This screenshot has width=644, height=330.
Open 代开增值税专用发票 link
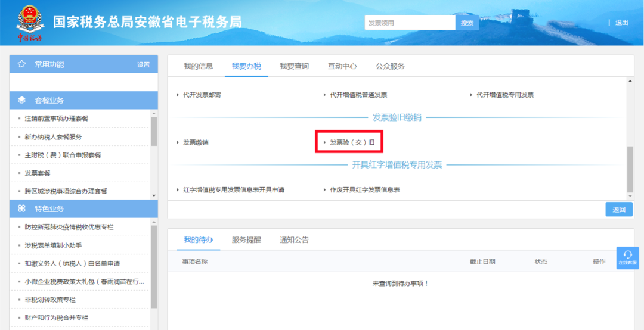tap(505, 95)
